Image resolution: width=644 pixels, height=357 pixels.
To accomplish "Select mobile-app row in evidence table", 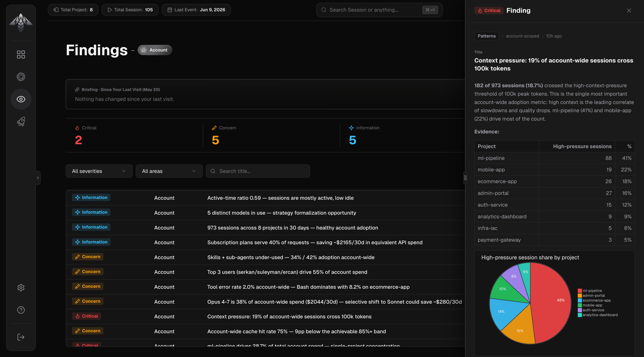I will coord(555,170).
